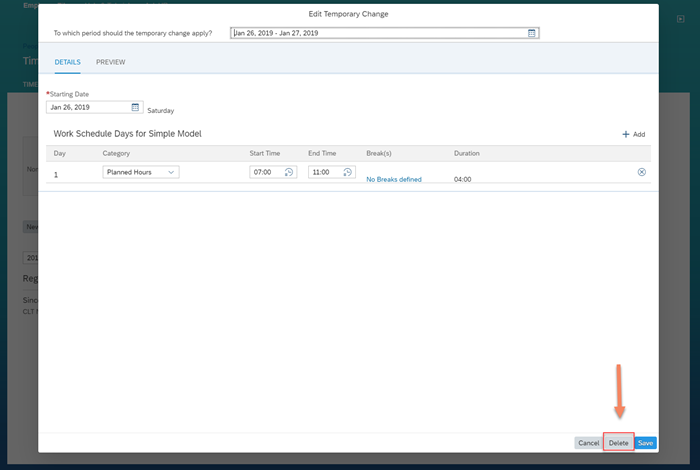Image resolution: width=700 pixels, height=470 pixels.
Task: Click the Day column header
Action: coord(59,153)
